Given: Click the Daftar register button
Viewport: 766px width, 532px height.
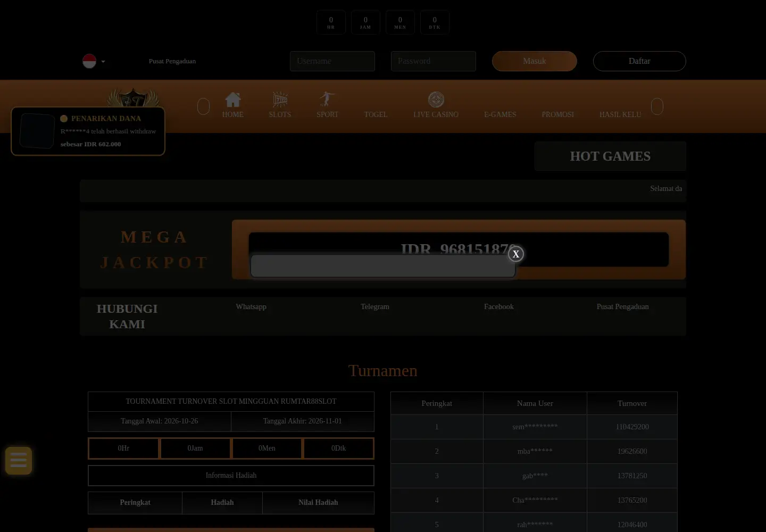Looking at the screenshot, I should 639,61.
